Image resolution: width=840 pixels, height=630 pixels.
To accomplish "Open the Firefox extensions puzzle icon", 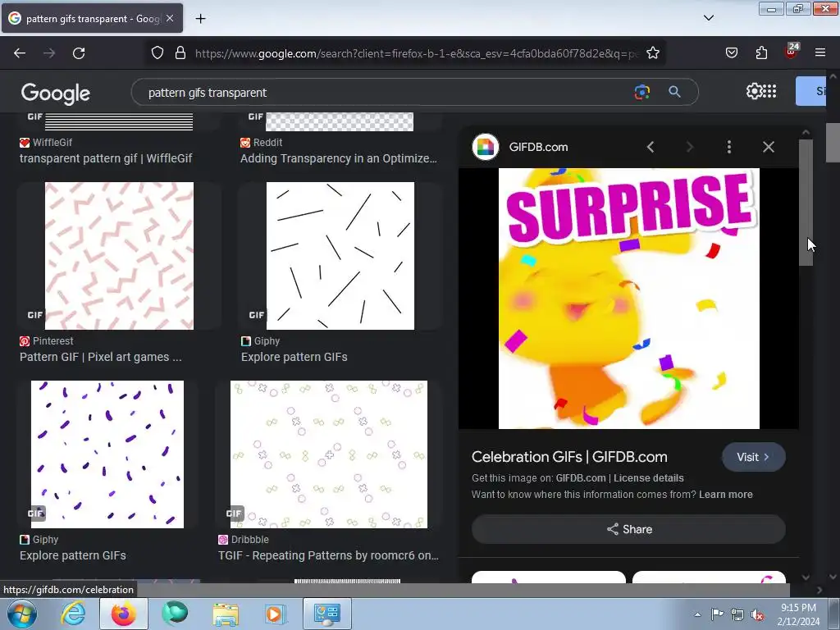I will click(x=761, y=53).
